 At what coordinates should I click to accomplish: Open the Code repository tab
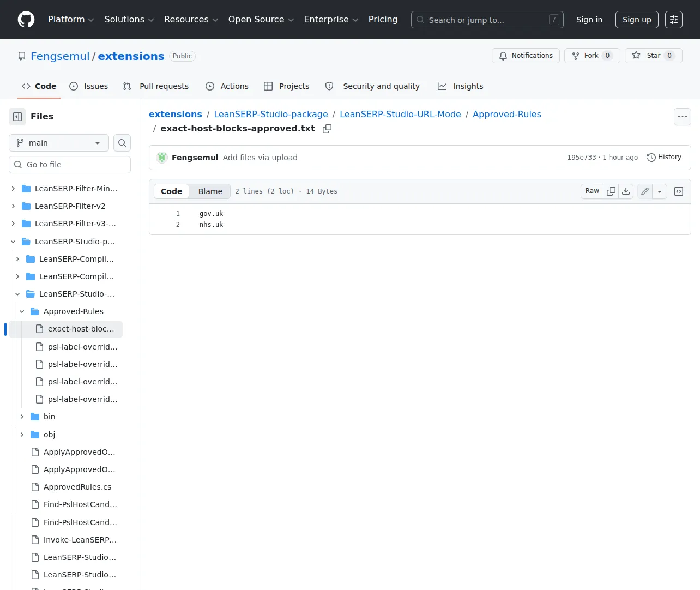pyautogui.click(x=39, y=86)
